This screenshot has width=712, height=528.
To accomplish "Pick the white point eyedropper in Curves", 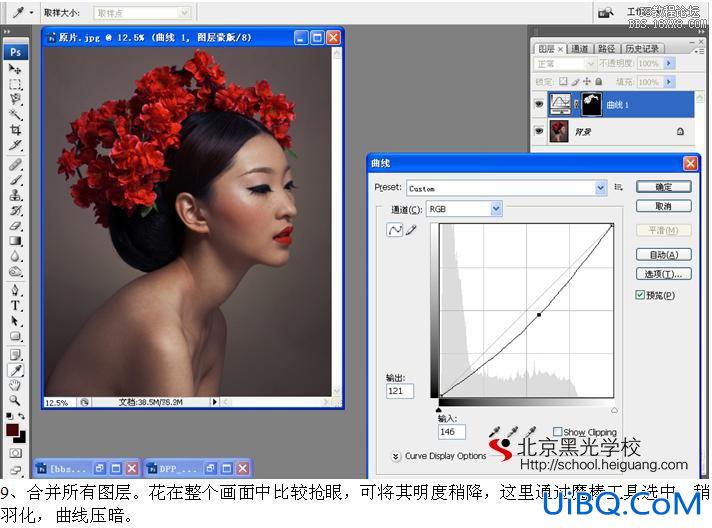I will click(530, 431).
